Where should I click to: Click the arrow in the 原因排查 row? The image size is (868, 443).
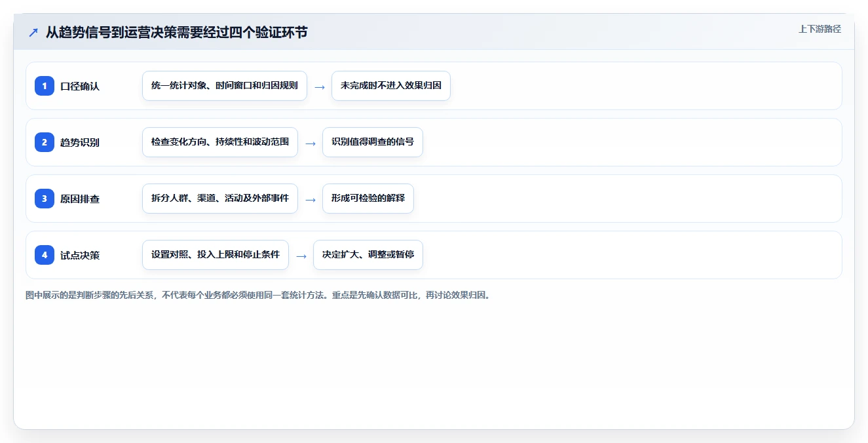click(311, 199)
